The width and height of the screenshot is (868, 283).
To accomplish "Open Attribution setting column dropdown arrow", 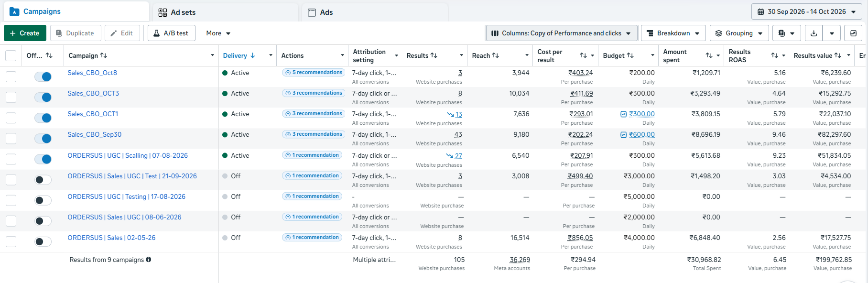I will [396, 55].
